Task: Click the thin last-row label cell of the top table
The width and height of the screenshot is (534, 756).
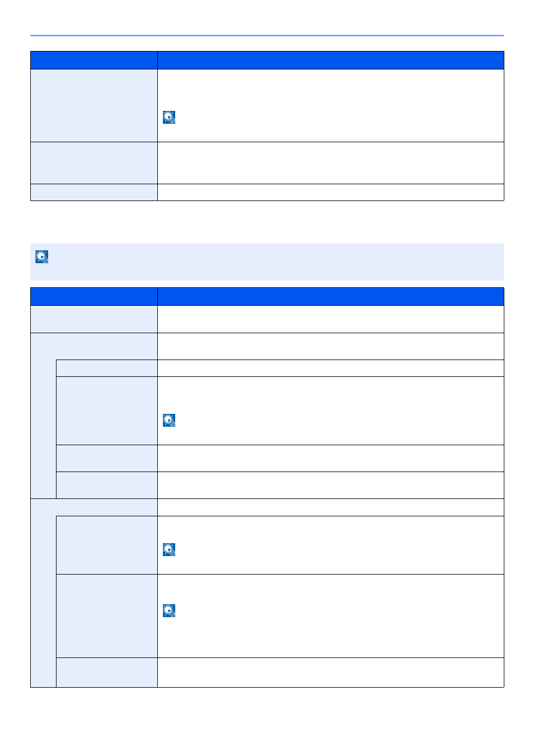Action: click(94, 192)
